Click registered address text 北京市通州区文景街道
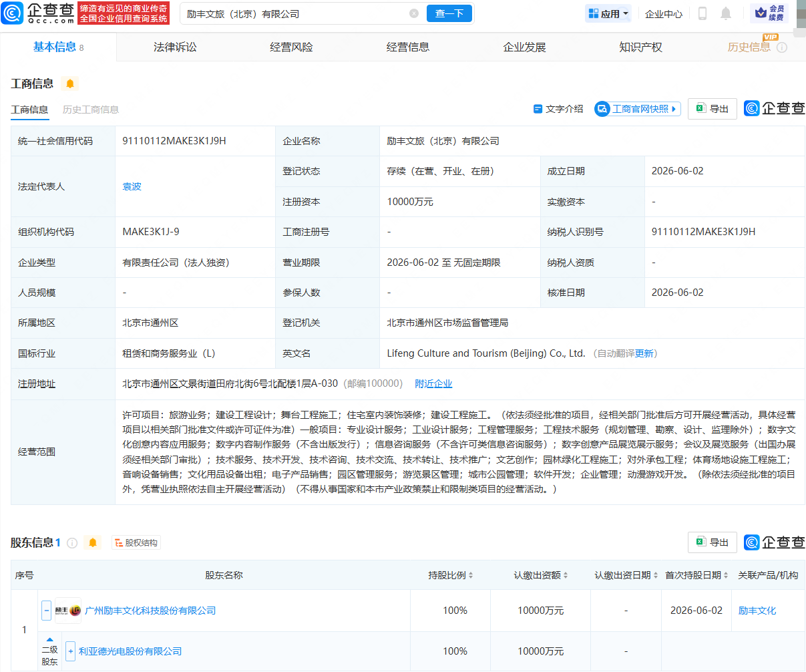 coord(230,383)
